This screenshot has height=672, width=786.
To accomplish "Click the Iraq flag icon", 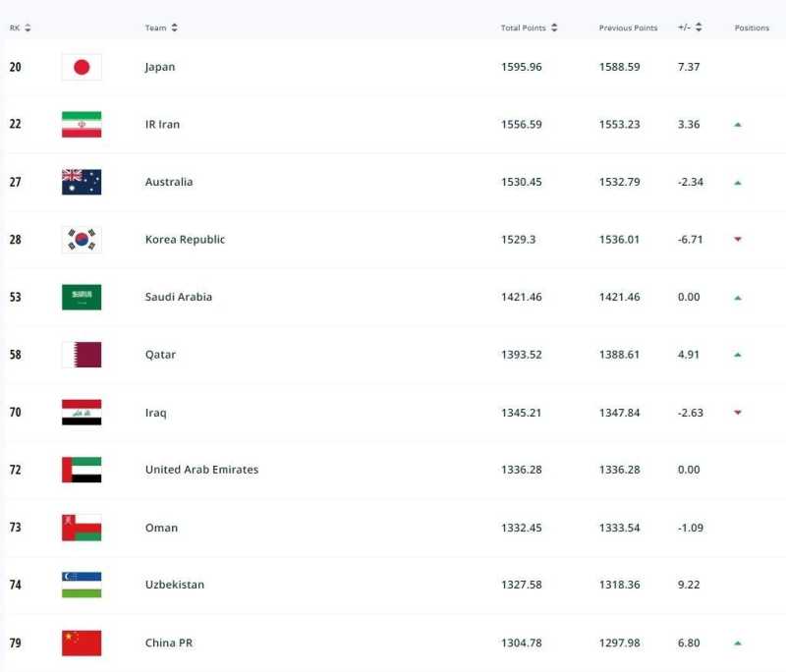I will coord(82,413).
